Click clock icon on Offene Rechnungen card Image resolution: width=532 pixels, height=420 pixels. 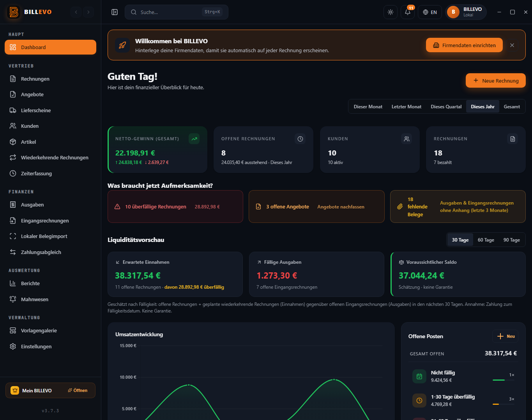click(300, 139)
